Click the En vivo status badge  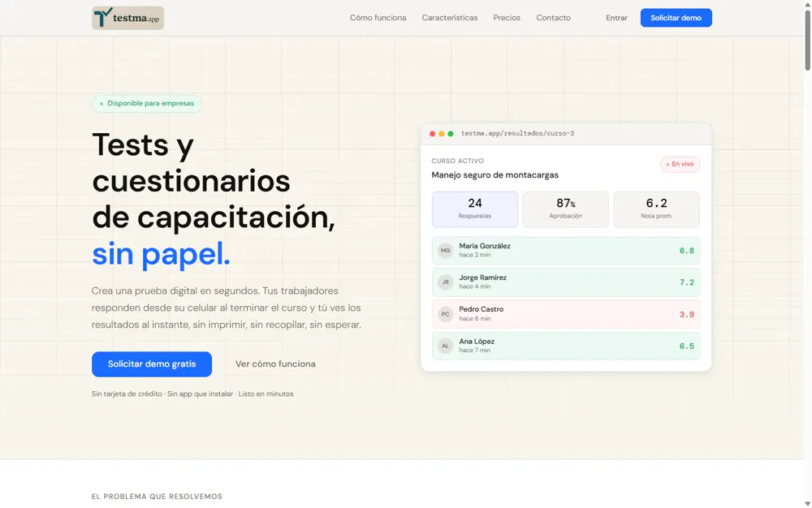point(680,164)
